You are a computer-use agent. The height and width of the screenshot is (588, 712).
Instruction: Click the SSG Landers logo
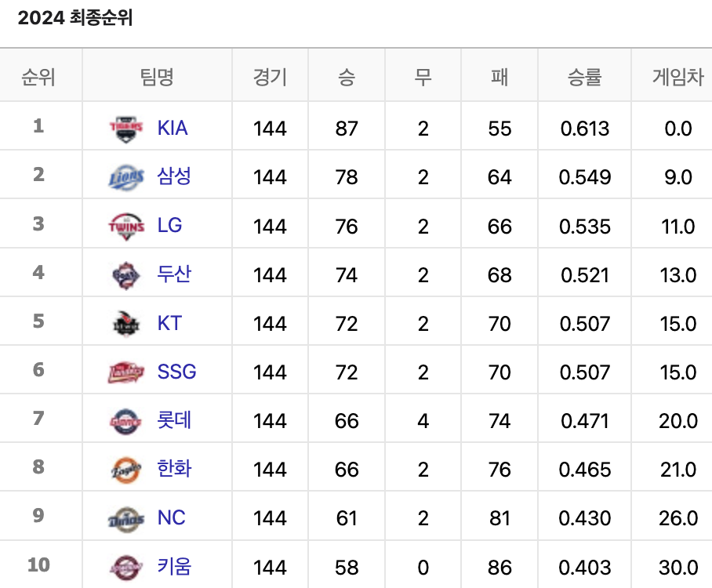click(x=126, y=372)
